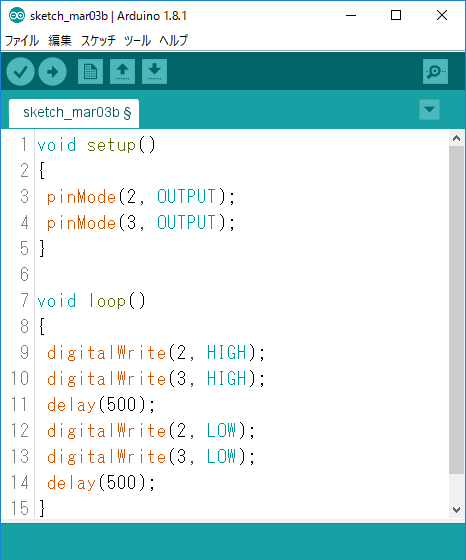The width and height of the screenshot is (466, 560).
Task: Open the Serial Monitor magnifier icon
Action: coord(435,72)
